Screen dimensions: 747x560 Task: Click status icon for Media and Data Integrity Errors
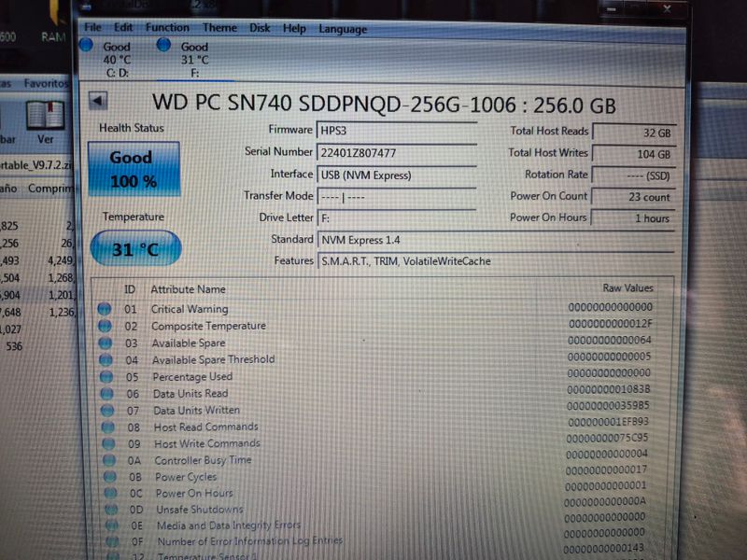coord(111,525)
